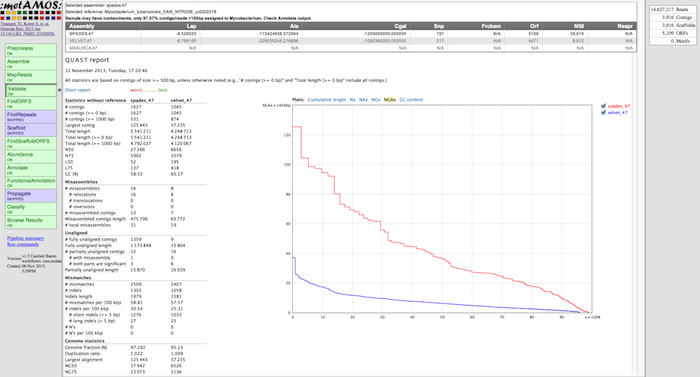Switch plot to Cumulative length

(x=327, y=100)
